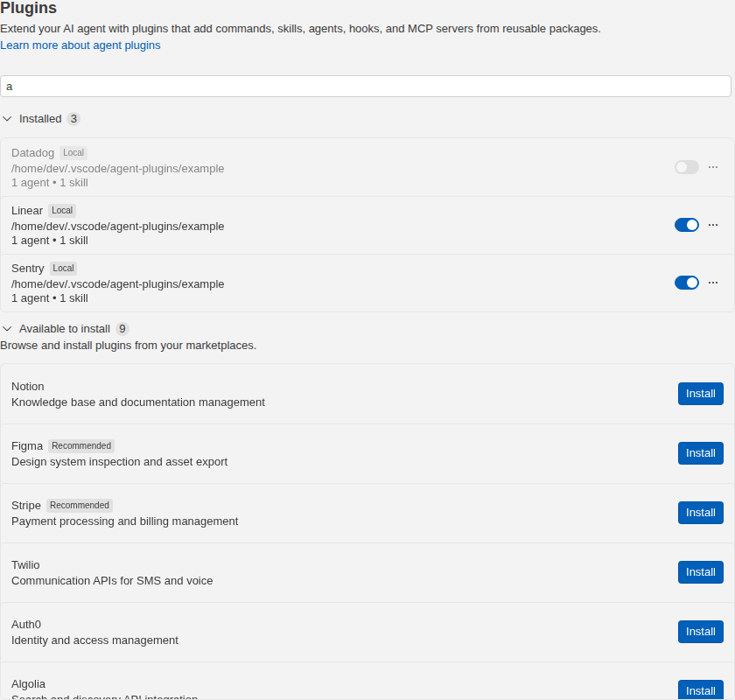Click the Installed count badge 3
735x700 pixels.
(x=73, y=119)
